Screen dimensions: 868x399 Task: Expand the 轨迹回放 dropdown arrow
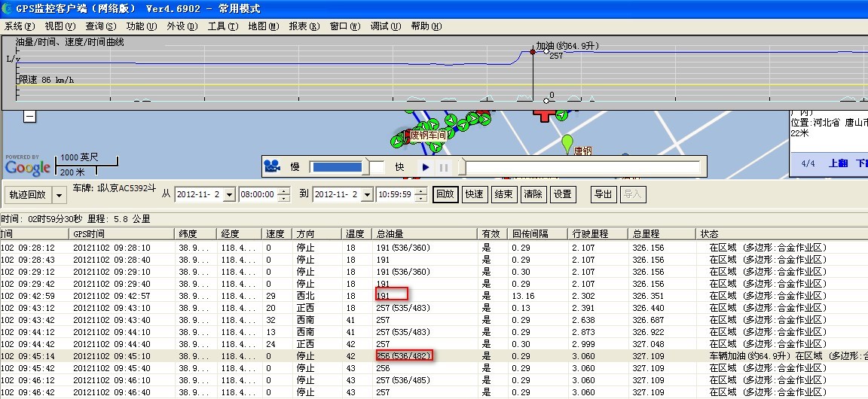(x=59, y=194)
